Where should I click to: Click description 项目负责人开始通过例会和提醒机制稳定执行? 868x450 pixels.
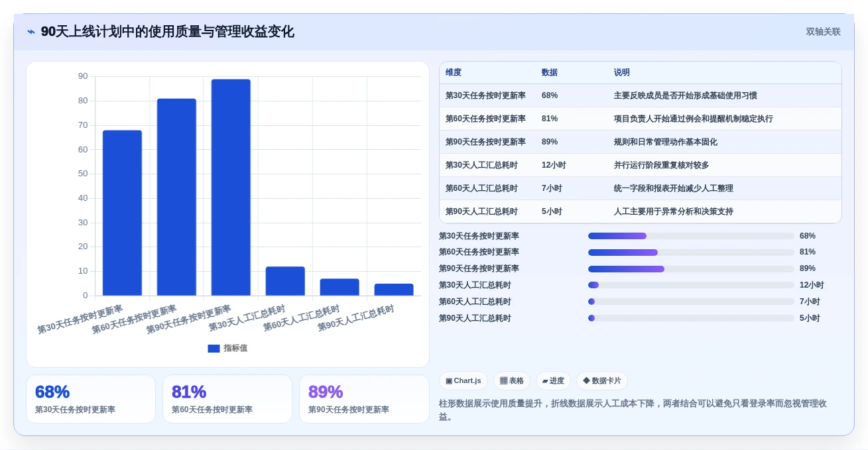[694, 119]
